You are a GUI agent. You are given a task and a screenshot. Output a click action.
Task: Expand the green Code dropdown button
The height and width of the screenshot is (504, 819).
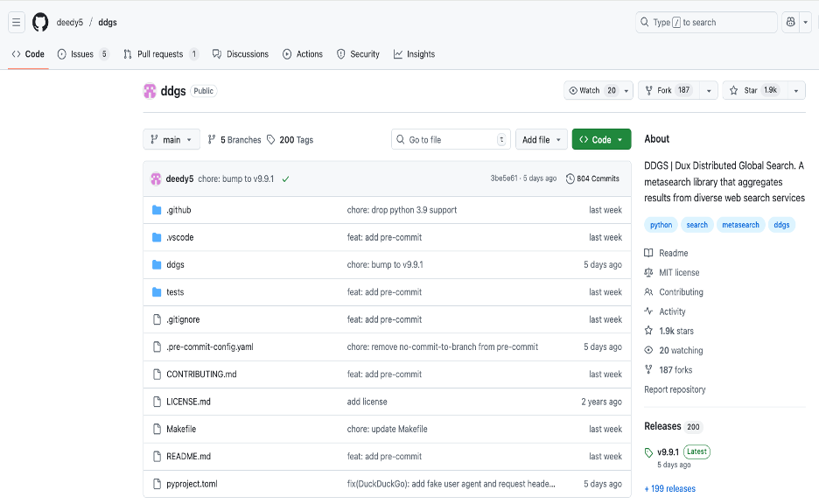click(601, 140)
